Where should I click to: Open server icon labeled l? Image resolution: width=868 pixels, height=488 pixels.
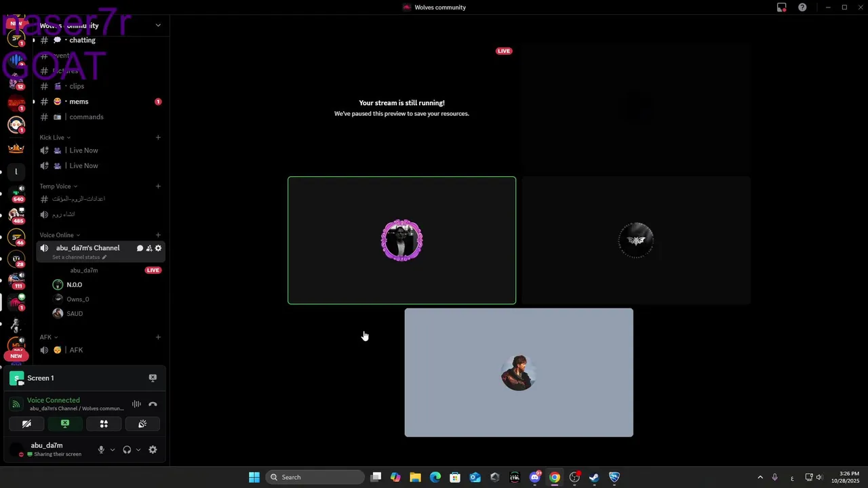click(16, 171)
